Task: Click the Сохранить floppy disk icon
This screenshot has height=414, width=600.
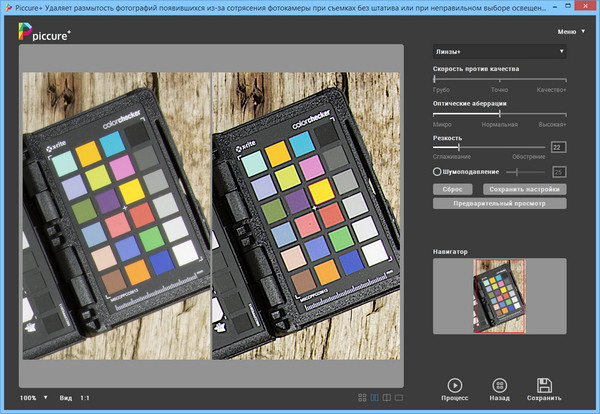Action: (544, 384)
